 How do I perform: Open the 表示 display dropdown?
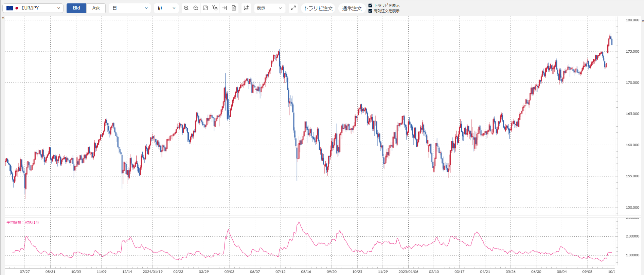[x=270, y=8]
